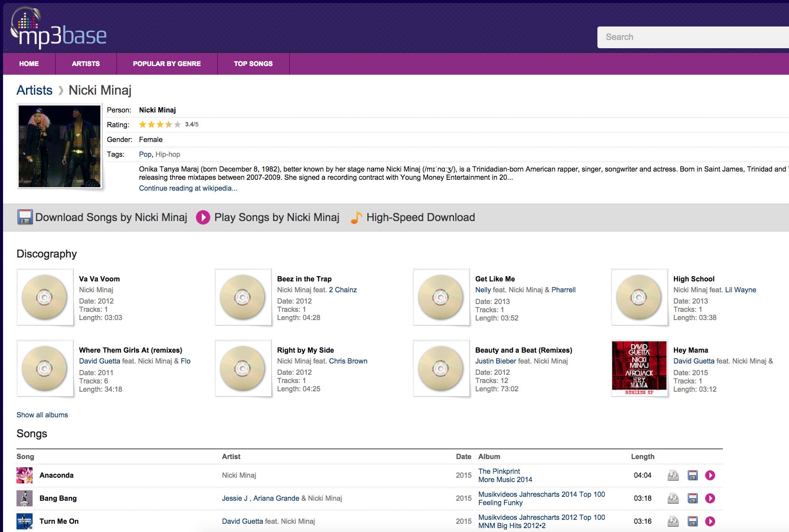
Task: Click the mp3base logo
Action: tap(59, 29)
